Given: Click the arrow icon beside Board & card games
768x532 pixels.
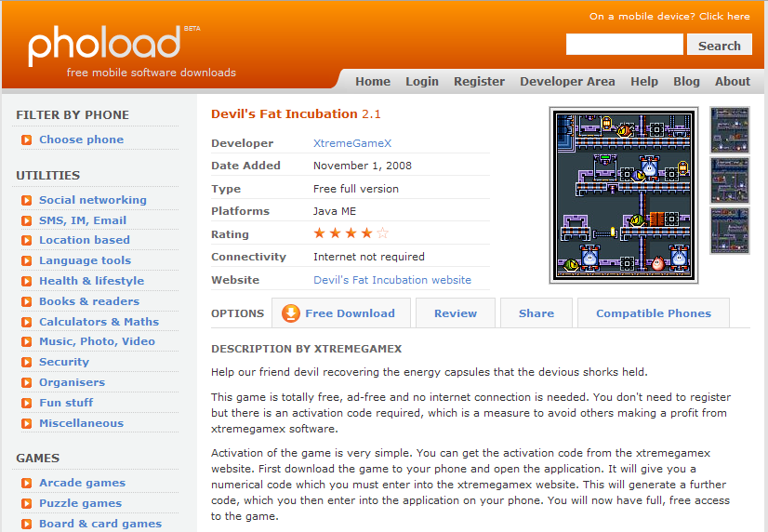Looking at the screenshot, I should coord(26,525).
